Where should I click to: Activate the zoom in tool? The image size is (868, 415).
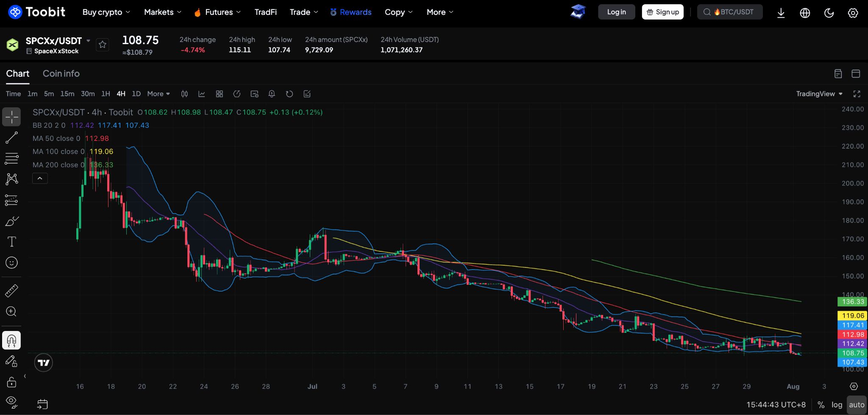pyautogui.click(x=11, y=311)
